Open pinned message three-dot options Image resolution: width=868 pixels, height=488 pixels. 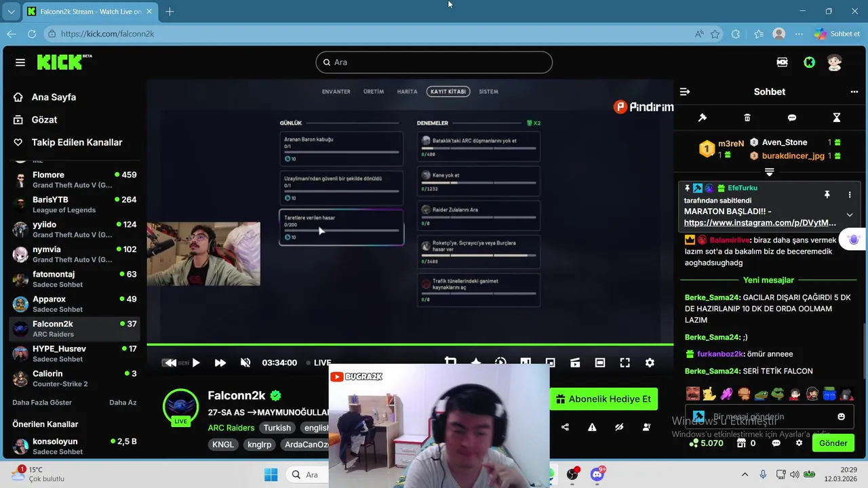coord(850,195)
